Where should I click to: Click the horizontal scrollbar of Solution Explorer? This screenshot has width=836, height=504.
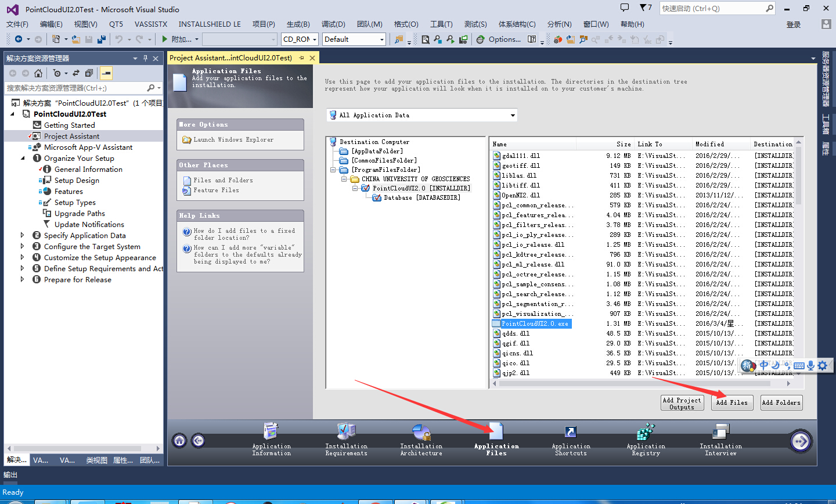pos(77,448)
